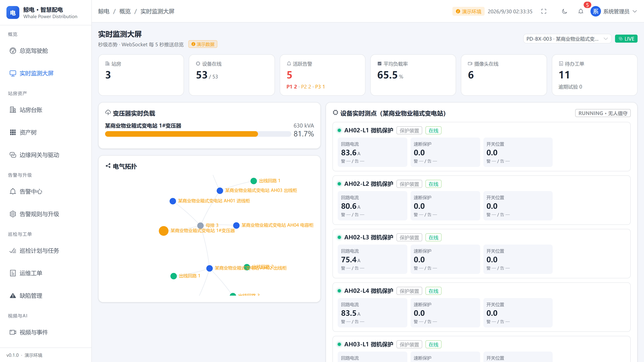
Task: Click the 演示数据 tag
Action: [x=203, y=44]
